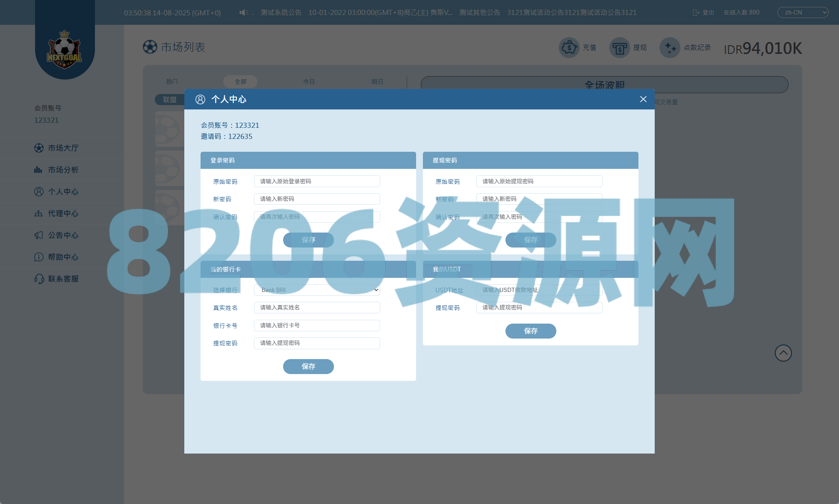Save the 我的USDT section
Viewport: 839px width, 504px height.
click(531, 331)
